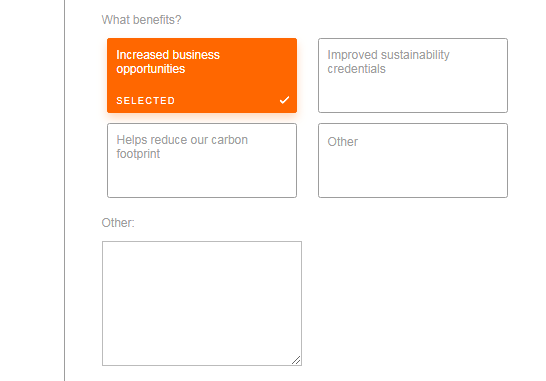Click the 'What benefits?' question heading

coord(141,20)
